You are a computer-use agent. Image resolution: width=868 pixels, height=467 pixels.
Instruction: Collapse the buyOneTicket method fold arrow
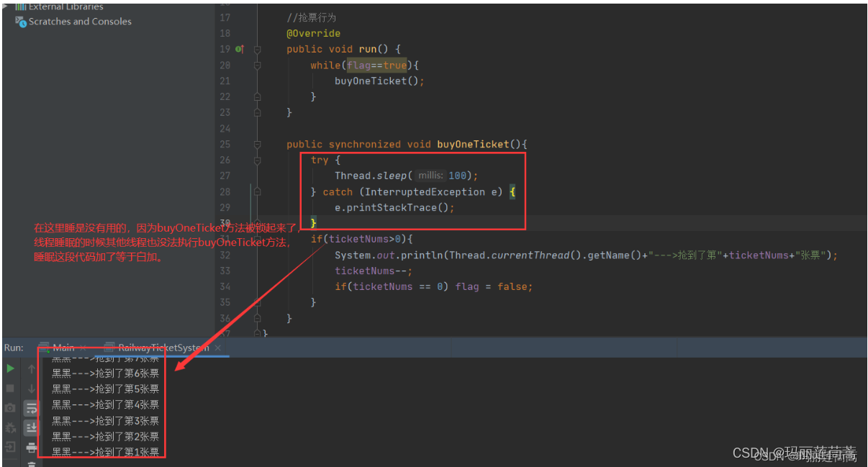point(257,144)
